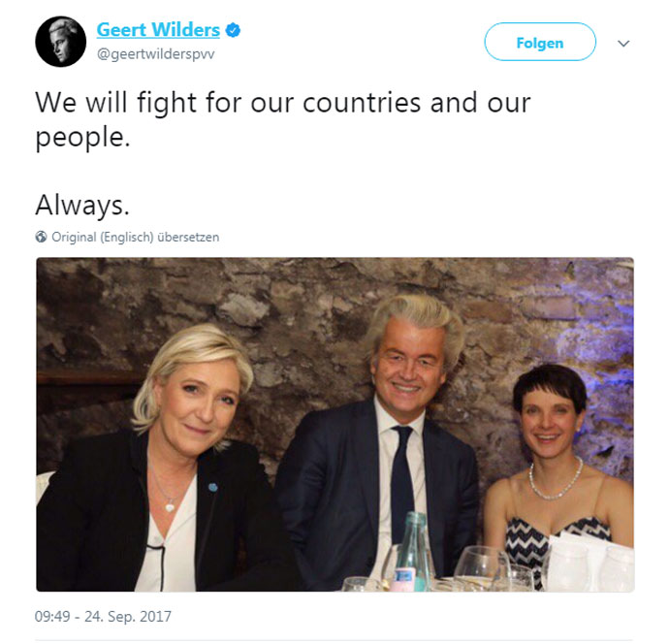Screen dimensions: 669x644
Task: Click the green glass bottle in photo
Action: coord(413,552)
